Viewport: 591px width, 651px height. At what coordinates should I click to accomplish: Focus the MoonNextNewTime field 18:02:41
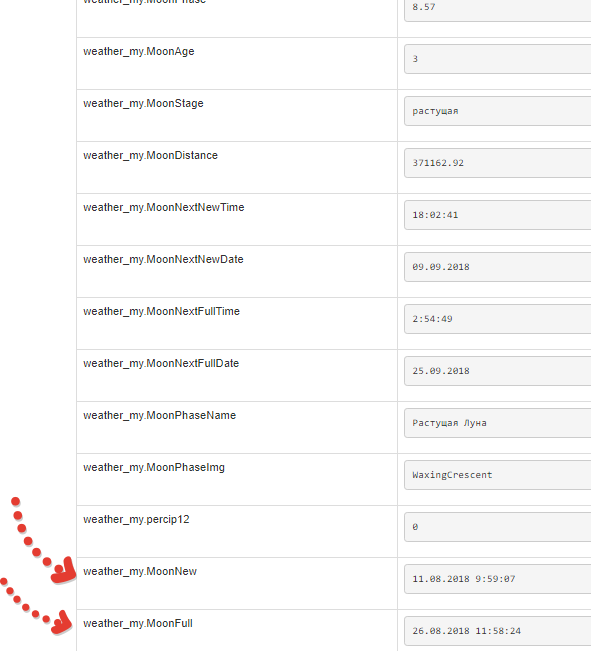[498, 215]
